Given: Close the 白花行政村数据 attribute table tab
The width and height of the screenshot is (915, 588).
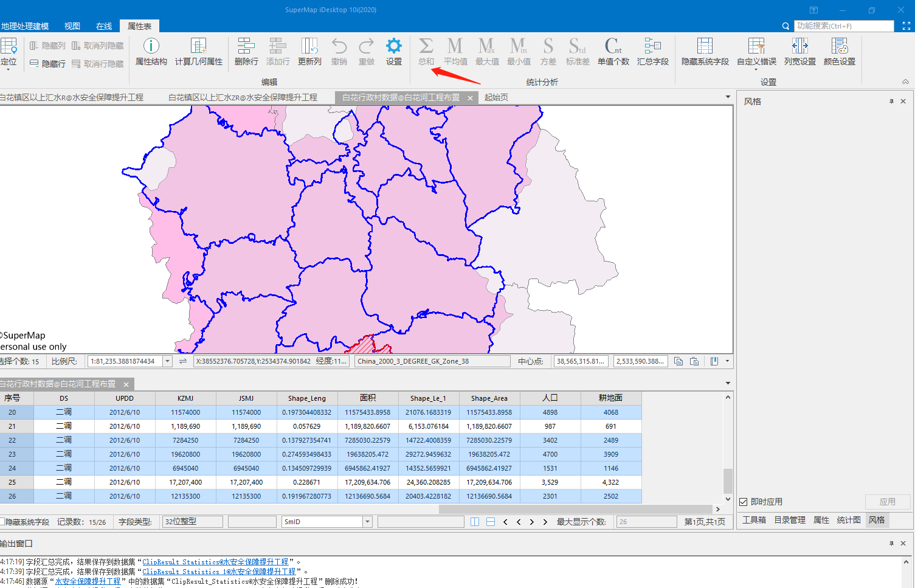Looking at the screenshot, I should point(126,384).
